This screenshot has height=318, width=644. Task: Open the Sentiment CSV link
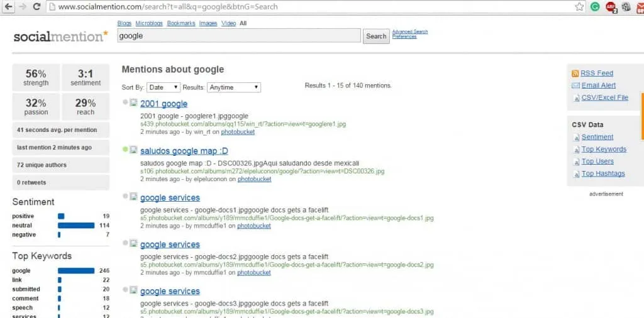click(597, 137)
